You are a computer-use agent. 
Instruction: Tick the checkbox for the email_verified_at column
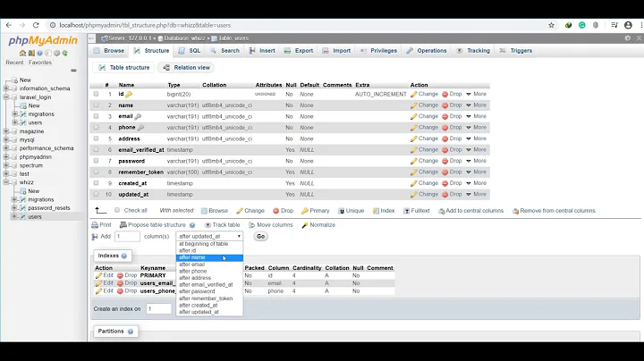point(96,150)
